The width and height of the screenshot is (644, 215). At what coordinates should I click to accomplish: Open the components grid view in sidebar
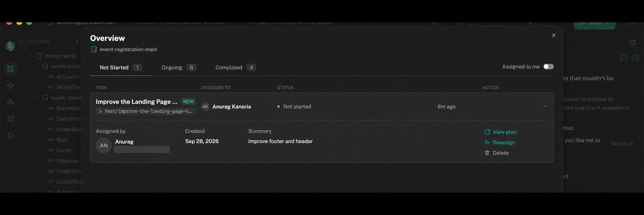(x=10, y=69)
